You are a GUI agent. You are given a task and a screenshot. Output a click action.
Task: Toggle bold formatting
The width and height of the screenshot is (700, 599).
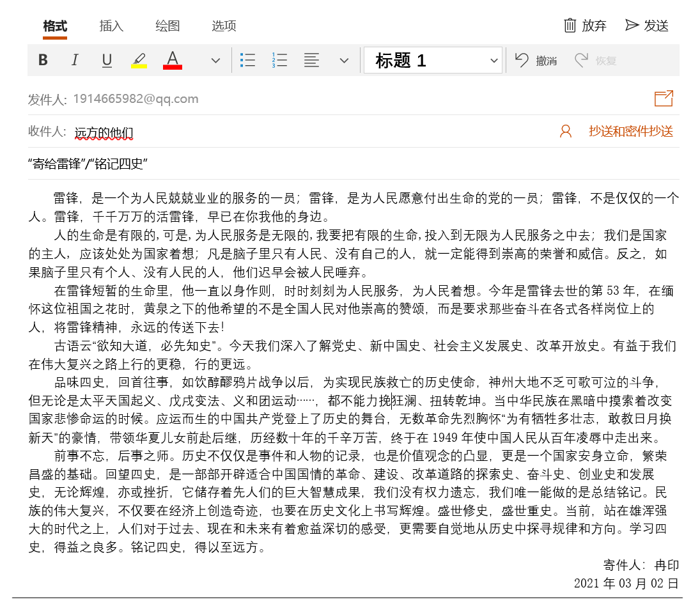click(43, 61)
